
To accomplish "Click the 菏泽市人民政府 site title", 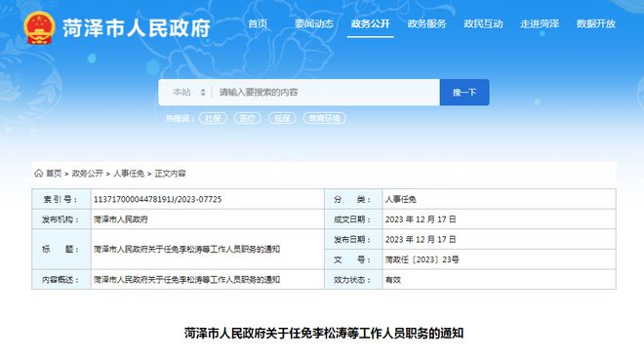I will click(x=137, y=28).
